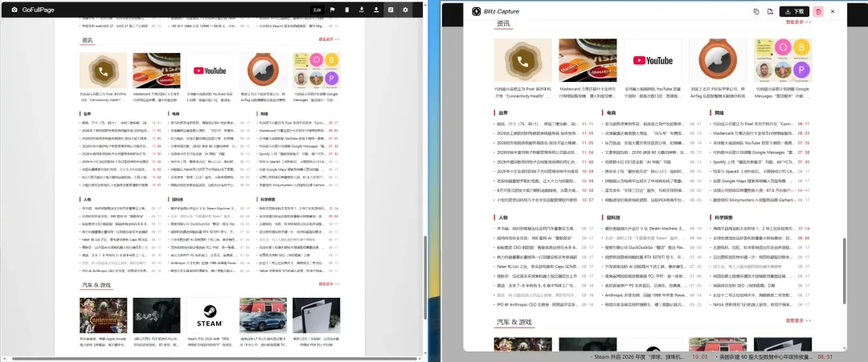Click Steam 开启 2026 年度 headline at bottom

click(639, 357)
